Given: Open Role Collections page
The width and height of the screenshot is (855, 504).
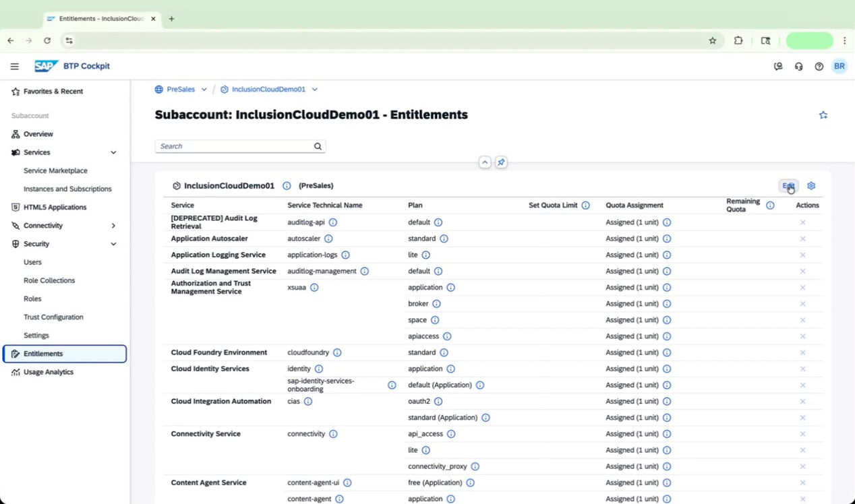Looking at the screenshot, I should coord(49,280).
